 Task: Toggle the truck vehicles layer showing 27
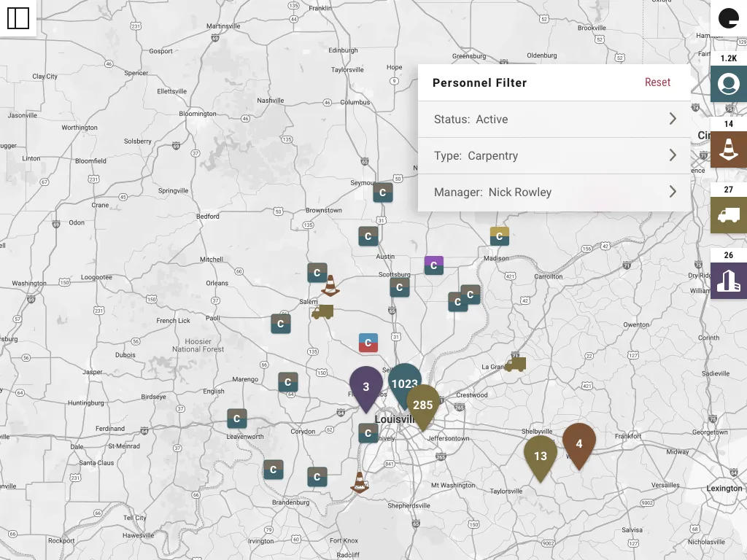729,215
